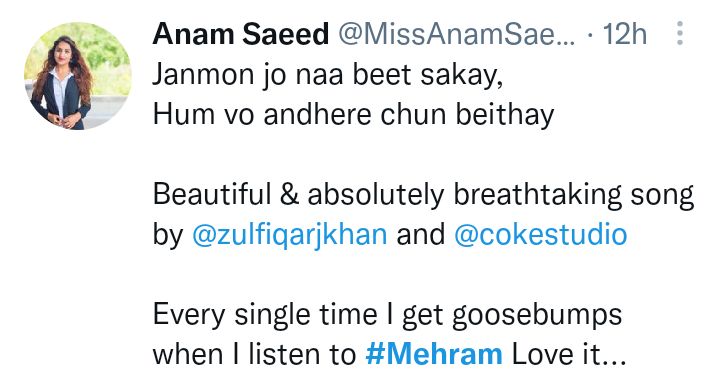Click the line 'Janmon jo naa beet sakay,'
The height and width of the screenshot is (390, 720).
tap(328, 75)
